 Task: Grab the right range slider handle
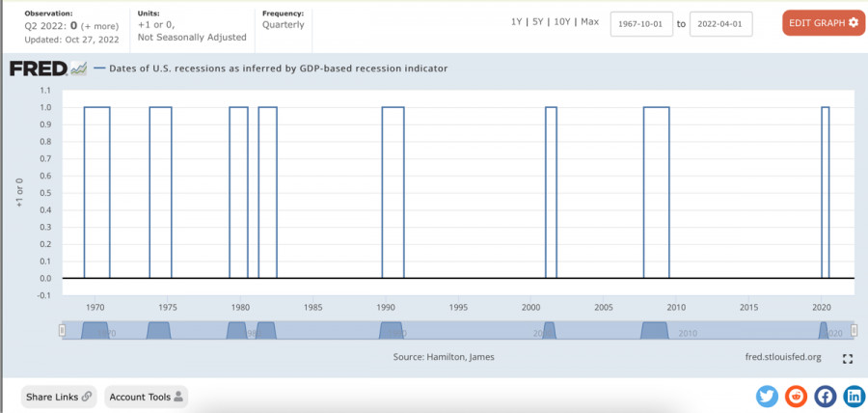tap(854, 330)
